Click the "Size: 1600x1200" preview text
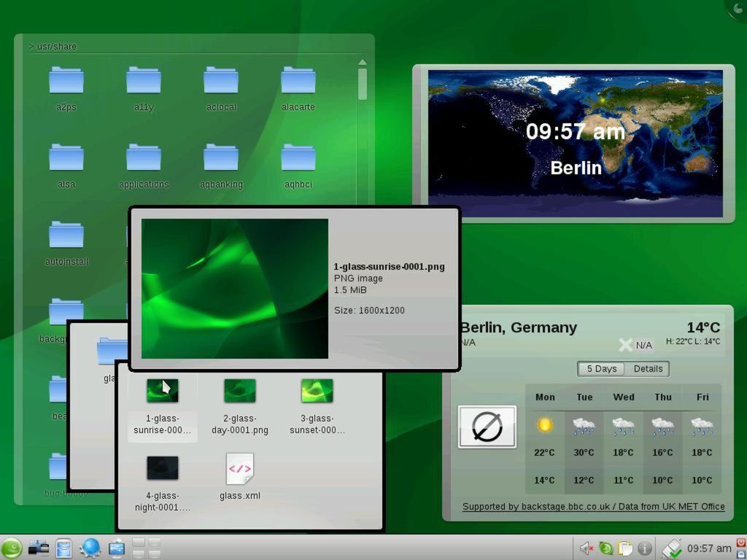This screenshot has height=560, width=747. click(x=369, y=311)
